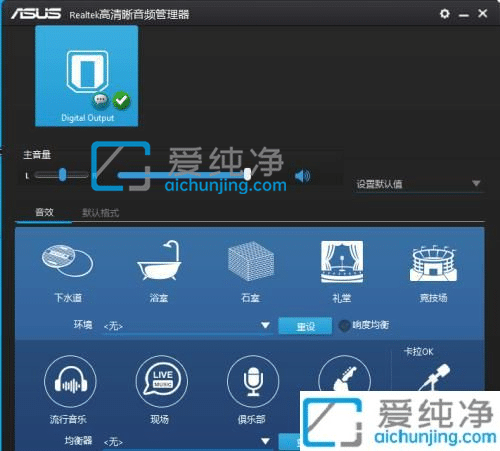Screen dimensions: 500x451
Task: Adjust the left-right balance slider
Action: 62,175
